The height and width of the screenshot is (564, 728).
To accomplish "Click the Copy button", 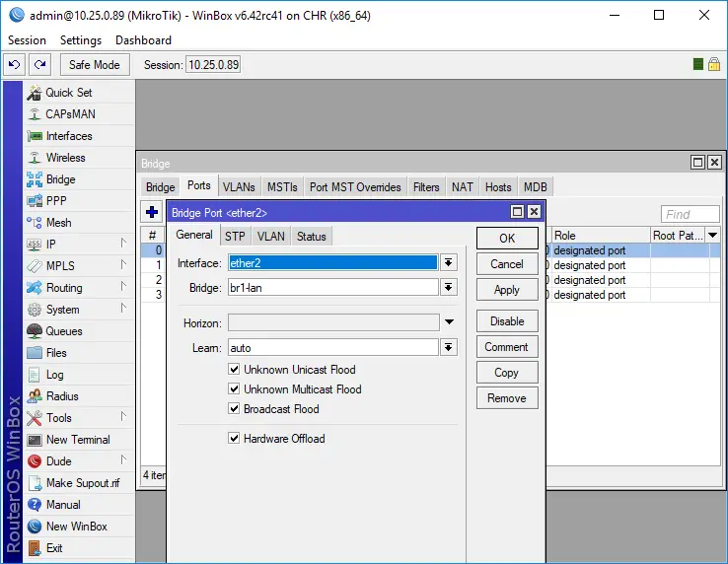I will click(507, 373).
